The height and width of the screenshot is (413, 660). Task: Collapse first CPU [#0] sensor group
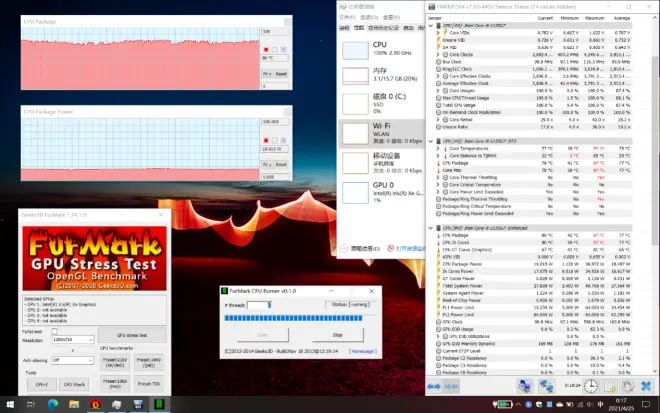pos(431,26)
